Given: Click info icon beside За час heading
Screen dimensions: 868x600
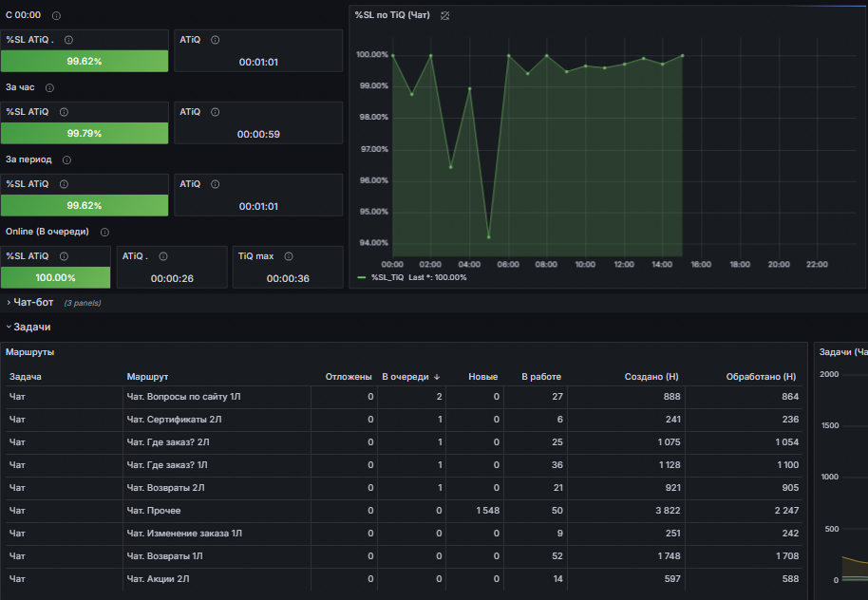Looking at the screenshot, I should (x=49, y=88).
